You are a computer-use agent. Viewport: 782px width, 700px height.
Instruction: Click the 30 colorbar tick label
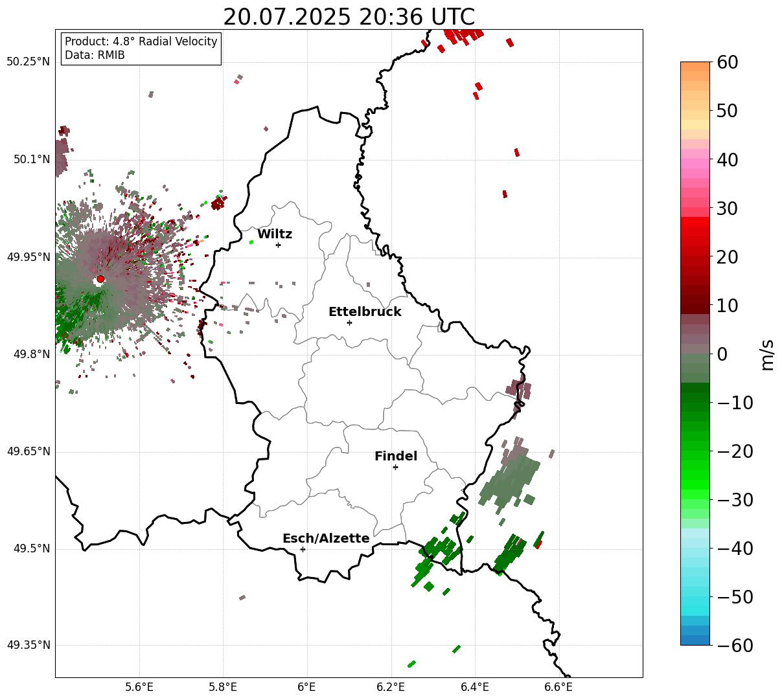point(728,209)
